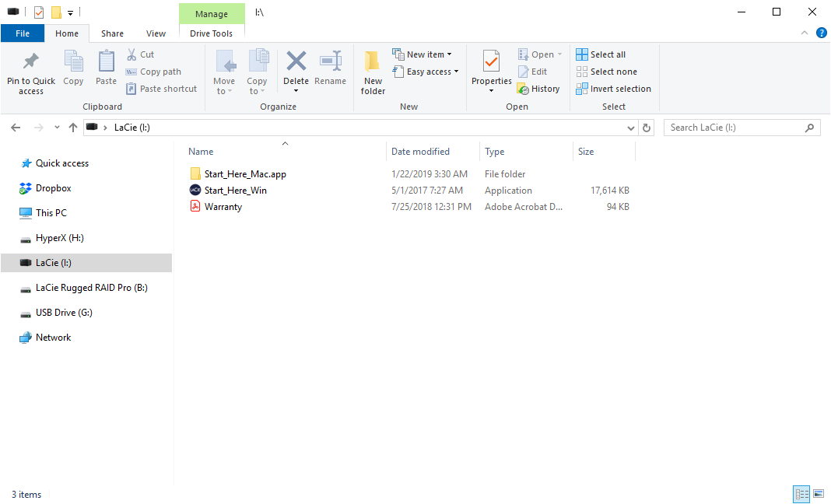Switch to the Home ribbon tab
Image resolution: width=831 pixels, height=504 pixels.
pyautogui.click(x=67, y=33)
